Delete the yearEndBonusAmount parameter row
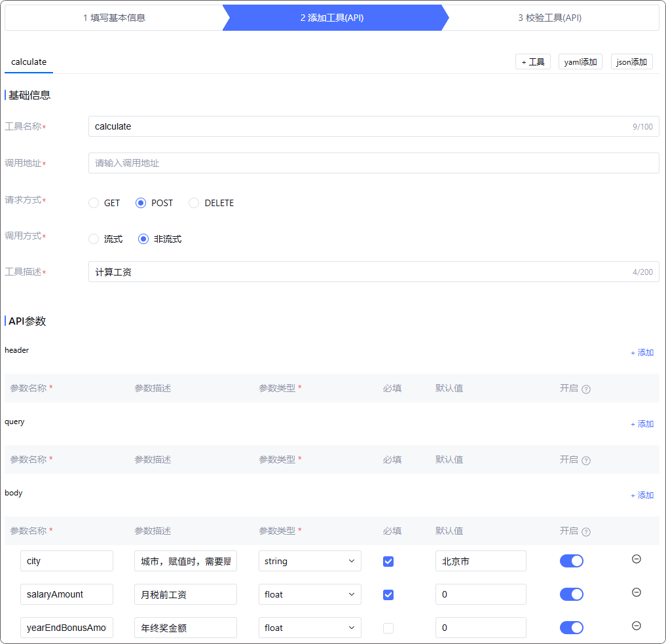Screen dimensions: 666x644 [x=636, y=626]
